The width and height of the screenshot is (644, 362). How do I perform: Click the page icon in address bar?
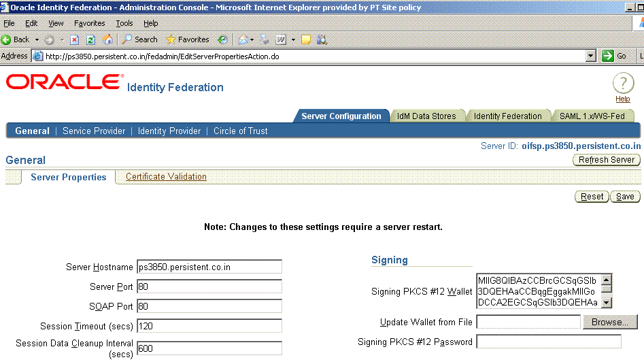pos(38,56)
